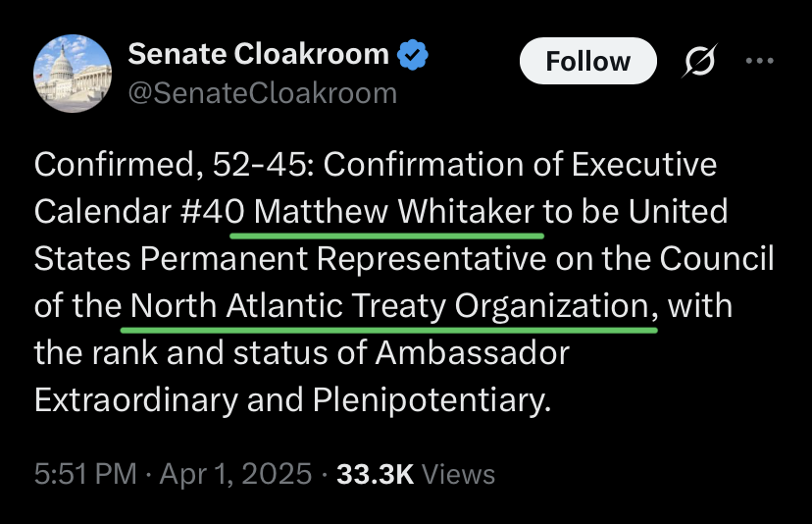This screenshot has width=812, height=524.
Task: Click underlined North Atlantic Treaty Organization text
Action: [x=392, y=306]
